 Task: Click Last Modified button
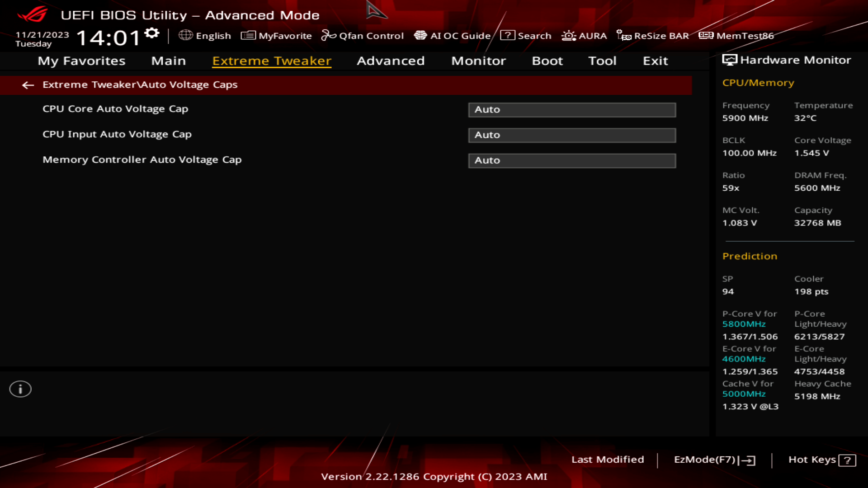click(608, 460)
